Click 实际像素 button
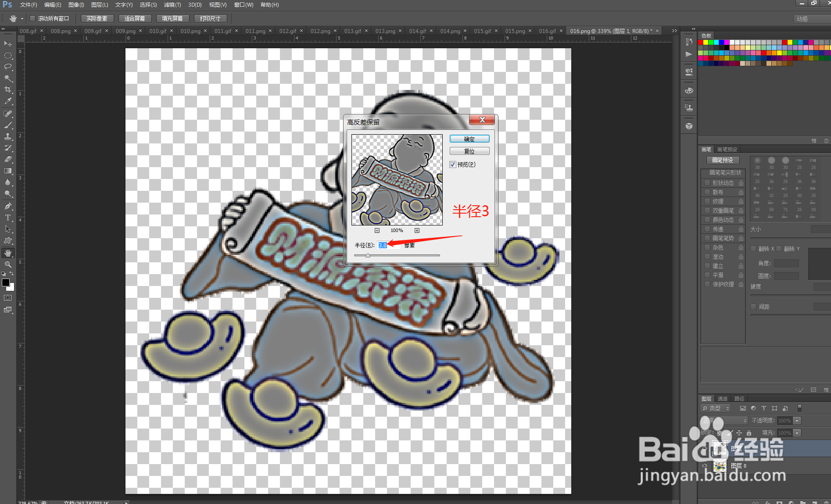This screenshot has height=504, width=831. 97,18
